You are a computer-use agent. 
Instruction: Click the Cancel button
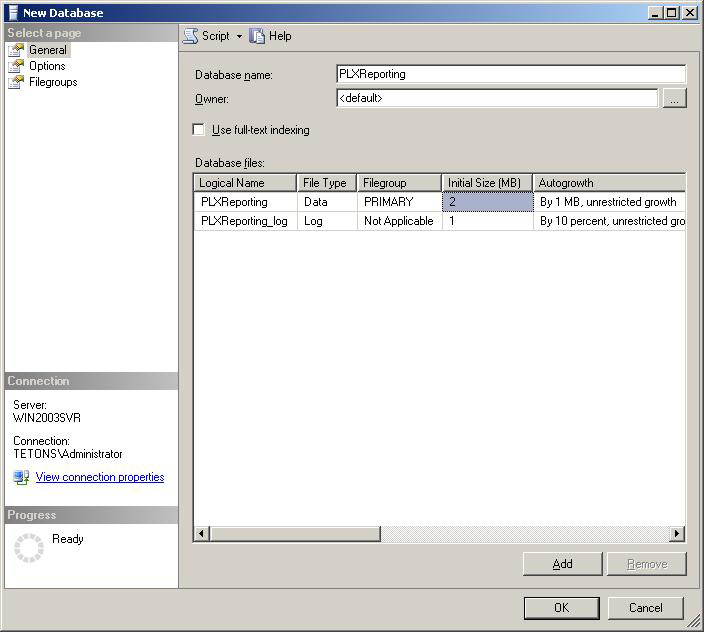pos(646,608)
